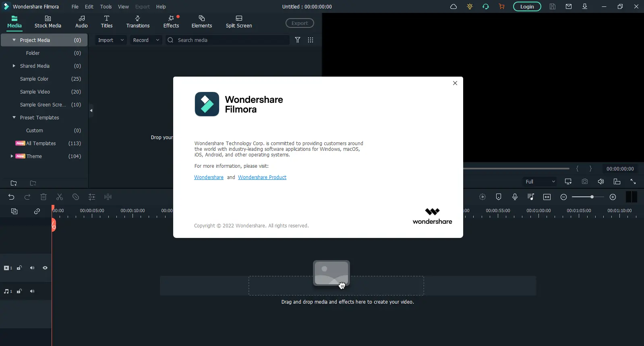This screenshot has width=644, height=346.
Task: Click the redo arrow in timeline toolbar
Action: (27, 197)
